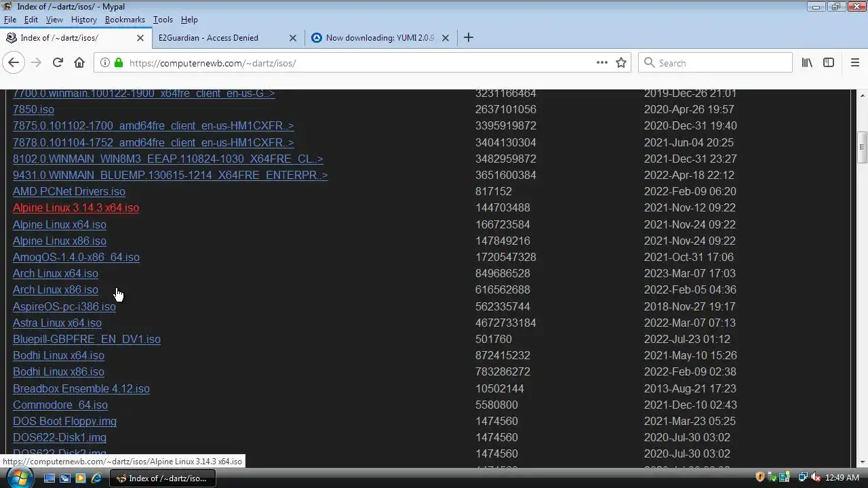Image resolution: width=868 pixels, height=488 pixels.
Task: Close the Index of /~dartz/isos/ tab
Action: [x=140, y=38]
